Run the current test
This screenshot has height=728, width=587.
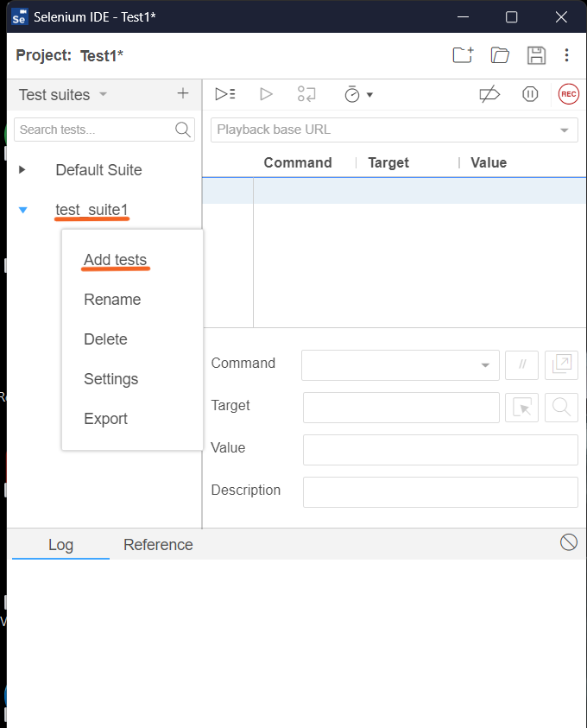(x=266, y=94)
